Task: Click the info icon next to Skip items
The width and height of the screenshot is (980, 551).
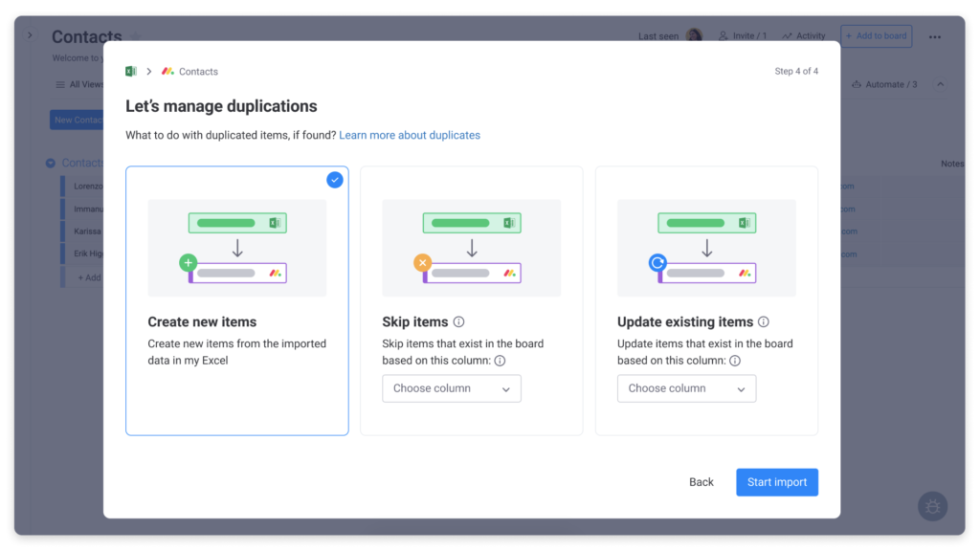Action: click(x=458, y=322)
